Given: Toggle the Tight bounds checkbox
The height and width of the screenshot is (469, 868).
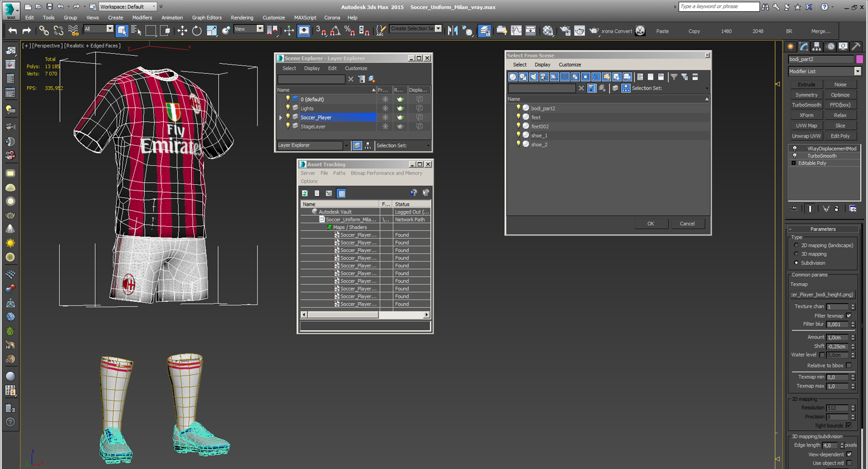Looking at the screenshot, I should point(849,426).
